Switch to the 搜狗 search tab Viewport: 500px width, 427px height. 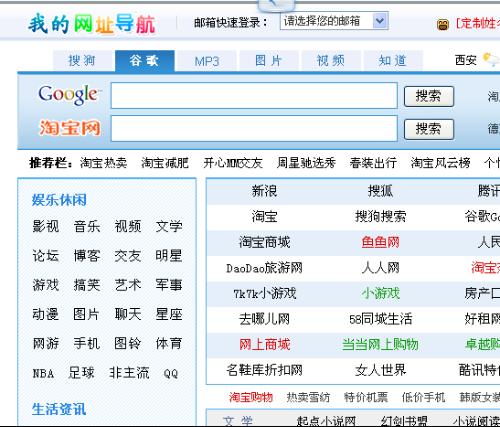pos(82,61)
